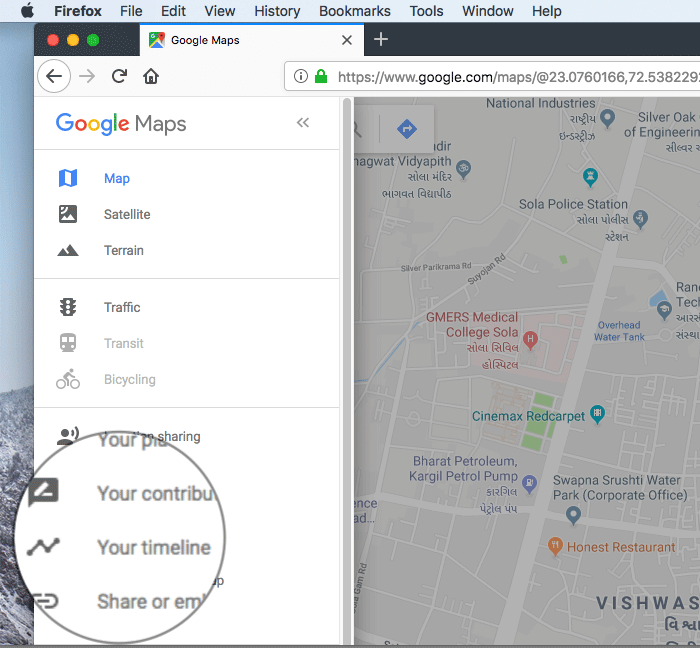The height and width of the screenshot is (648, 700).
Task: Click Swapna Srushti Water Park pin
Action: 573,515
